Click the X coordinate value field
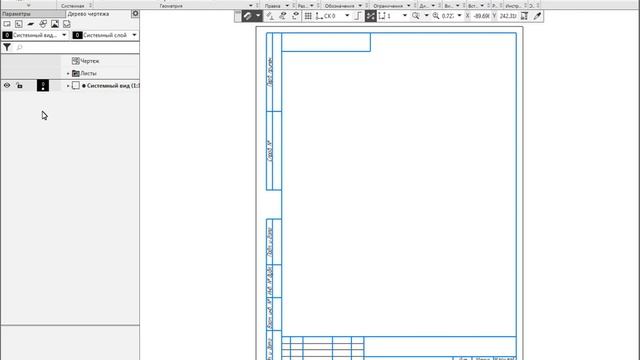The width and height of the screenshot is (640, 360). [x=481, y=16]
